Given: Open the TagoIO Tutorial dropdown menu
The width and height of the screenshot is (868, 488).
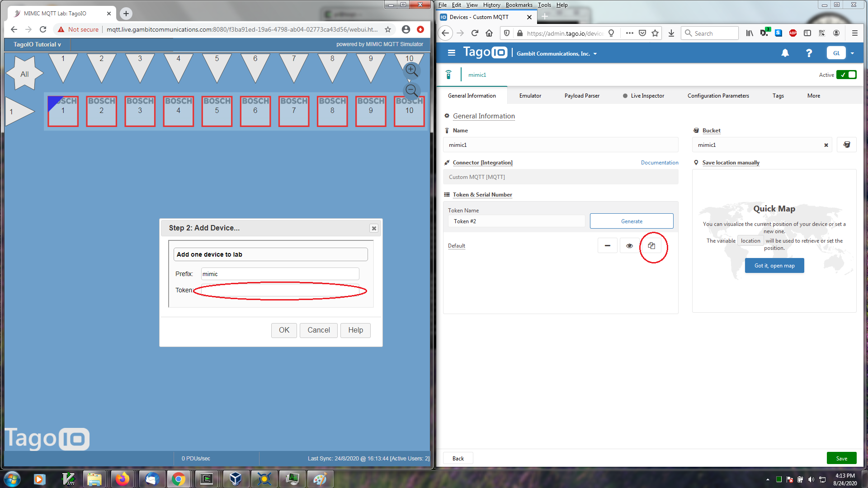Looking at the screenshot, I should [x=37, y=44].
